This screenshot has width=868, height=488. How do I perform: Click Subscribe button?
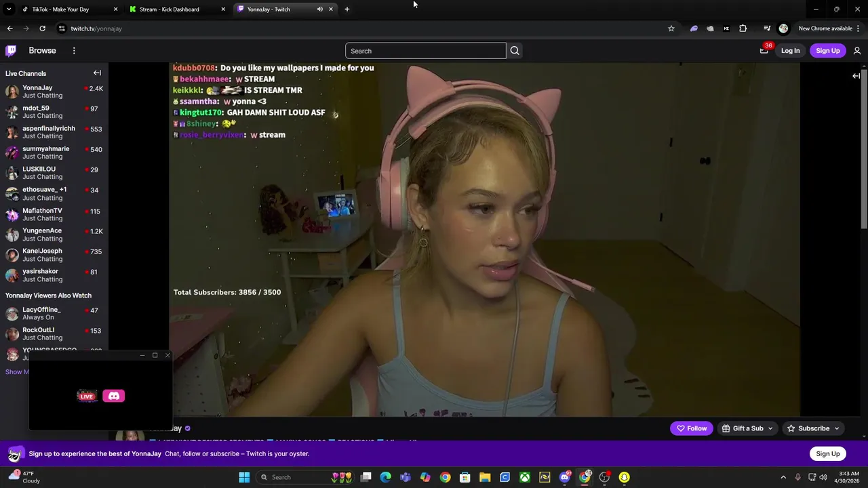tap(813, 428)
